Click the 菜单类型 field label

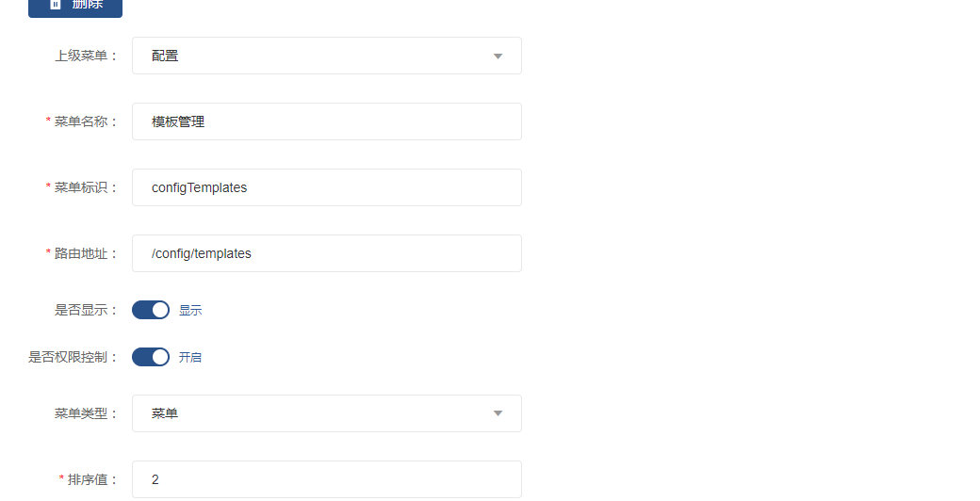pos(86,413)
